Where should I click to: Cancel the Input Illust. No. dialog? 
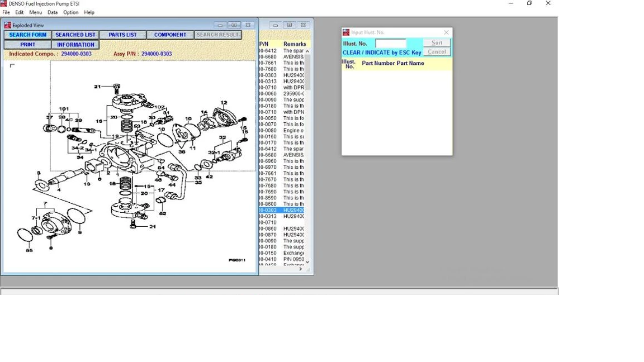[437, 52]
